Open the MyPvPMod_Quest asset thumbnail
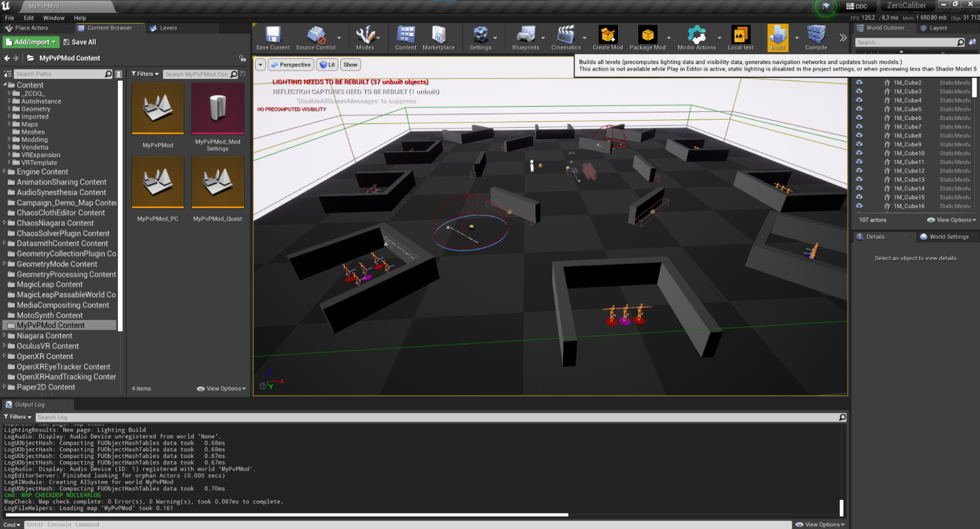 pyautogui.click(x=217, y=182)
